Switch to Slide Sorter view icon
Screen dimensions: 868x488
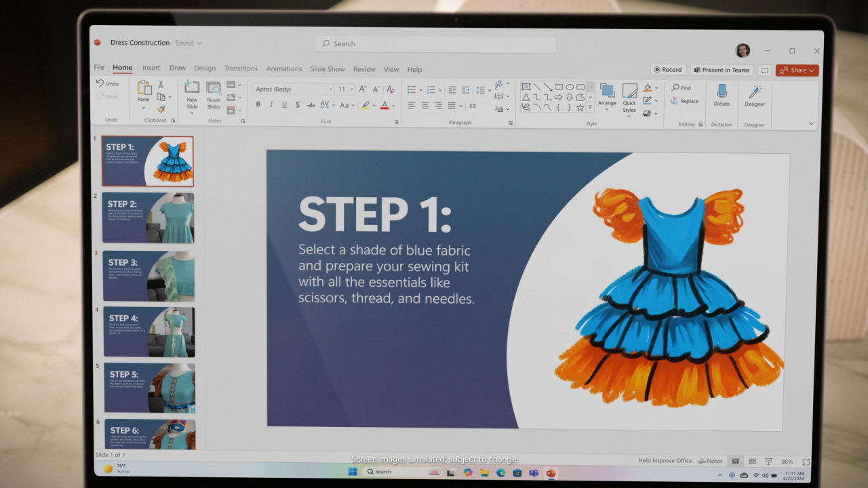click(752, 462)
